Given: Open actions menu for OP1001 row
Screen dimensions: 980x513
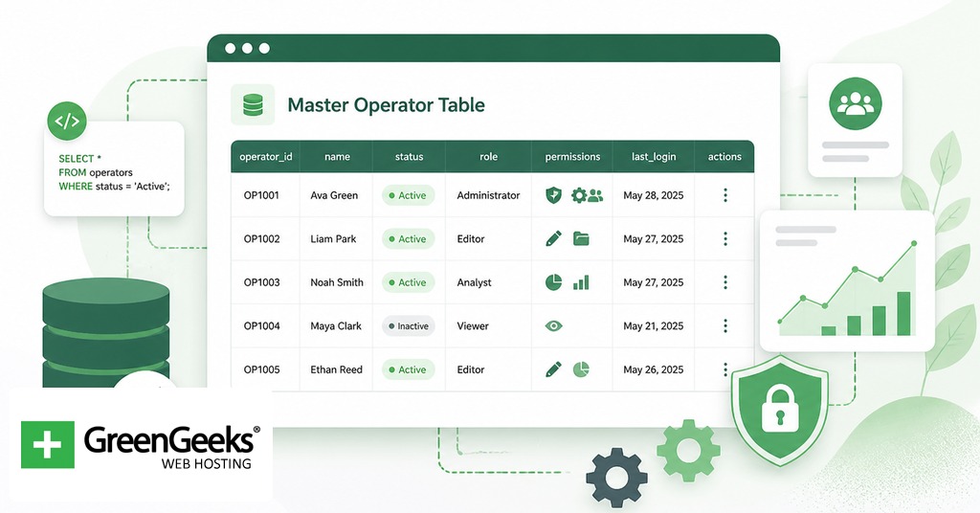Looking at the screenshot, I should pos(725,195).
